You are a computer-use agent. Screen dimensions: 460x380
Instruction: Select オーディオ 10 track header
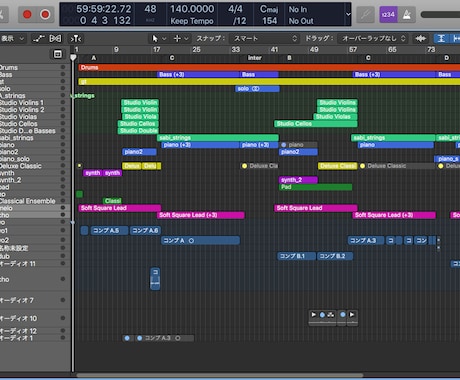click(x=35, y=318)
